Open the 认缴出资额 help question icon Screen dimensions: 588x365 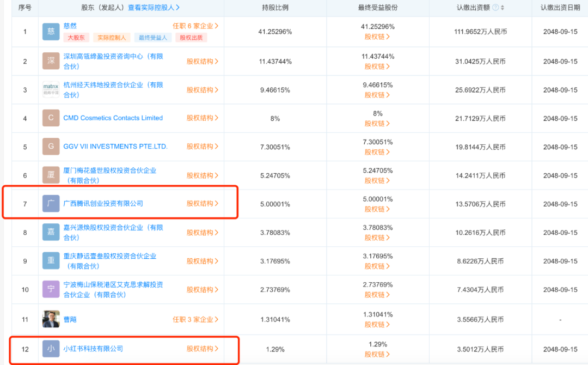(x=495, y=8)
